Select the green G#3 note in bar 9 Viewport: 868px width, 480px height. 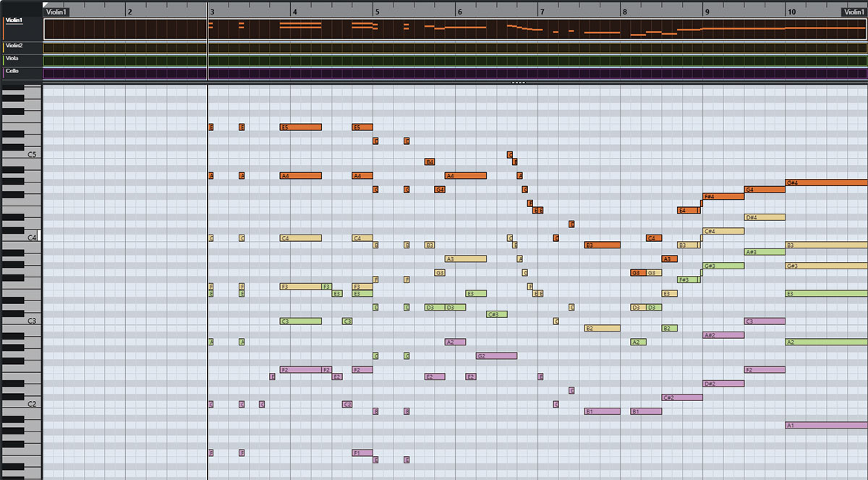(x=723, y=266)
